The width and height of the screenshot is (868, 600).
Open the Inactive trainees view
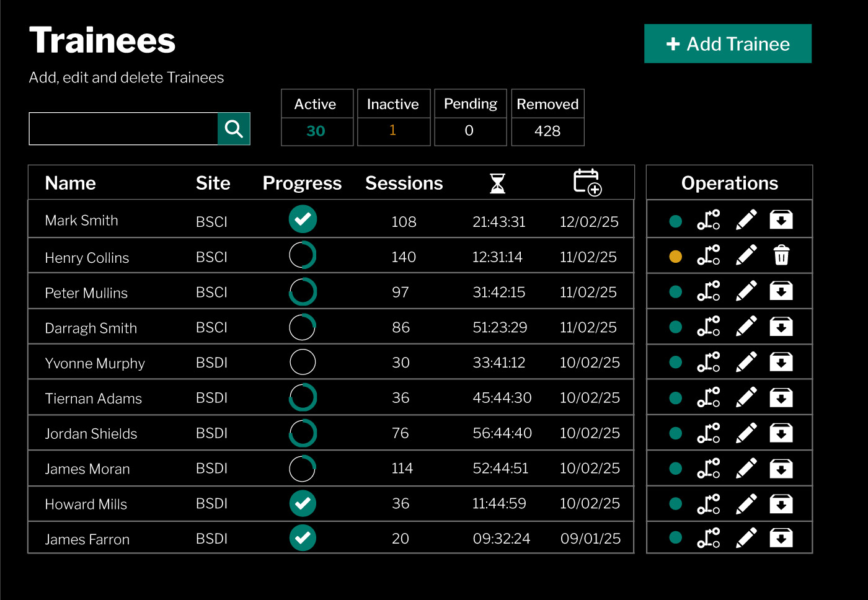393,118
